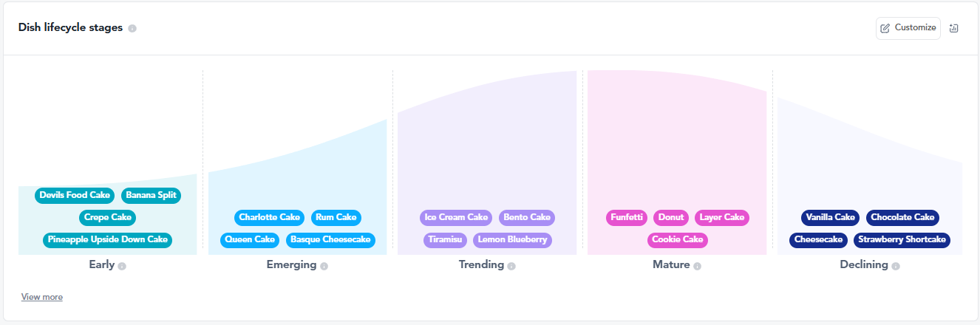Click the info icon next to Mature
980x325 pixels.
[x=697, y=266]
